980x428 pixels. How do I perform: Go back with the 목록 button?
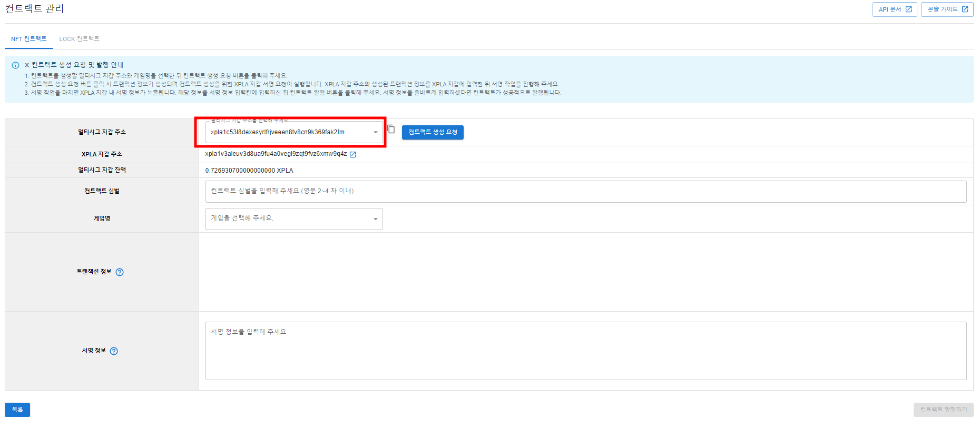(x=17, y=410)
